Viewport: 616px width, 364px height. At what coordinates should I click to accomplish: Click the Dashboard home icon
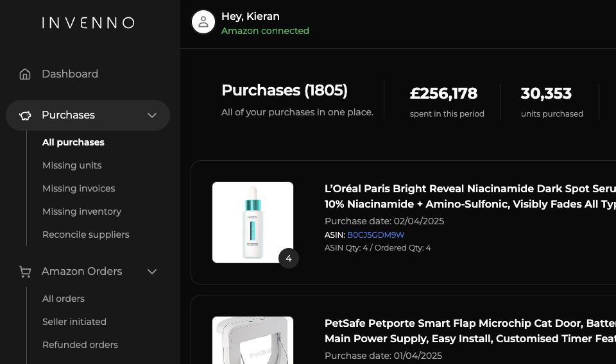click(x=25, y=74)
